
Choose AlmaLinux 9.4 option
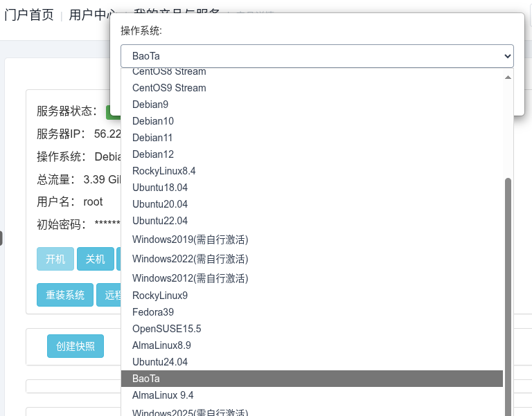312,395
